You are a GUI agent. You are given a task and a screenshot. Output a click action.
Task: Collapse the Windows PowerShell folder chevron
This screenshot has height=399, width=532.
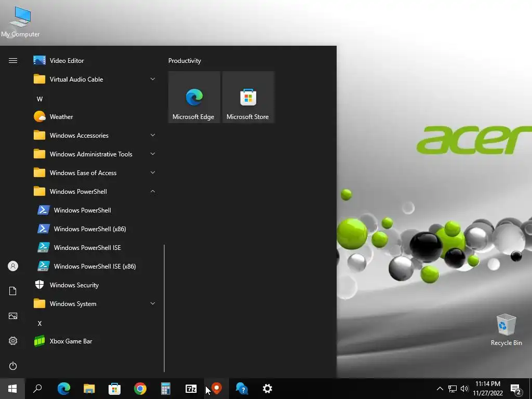[x=153, y=191]
